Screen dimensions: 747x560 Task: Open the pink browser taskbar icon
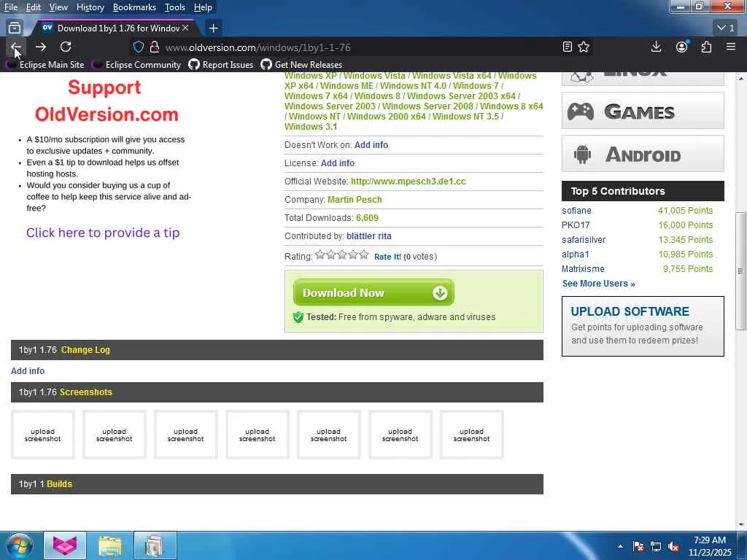tap(65, 545)
